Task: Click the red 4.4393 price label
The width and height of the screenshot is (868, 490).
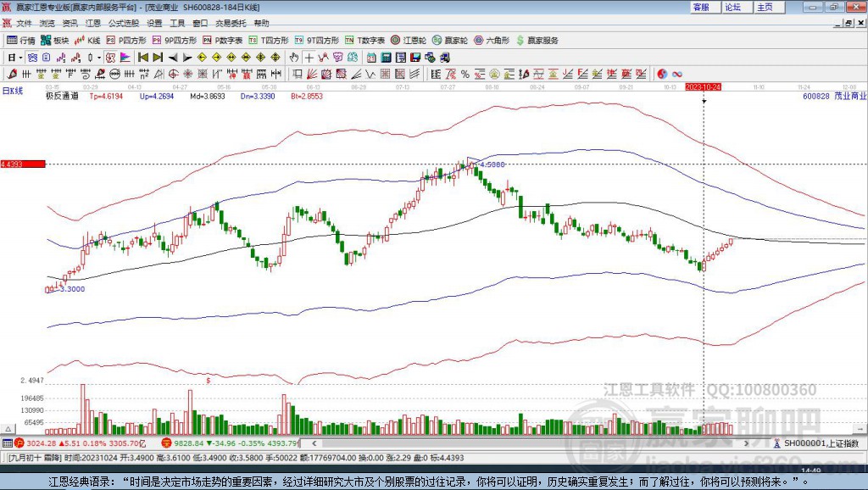Action: tap(12, 164)
